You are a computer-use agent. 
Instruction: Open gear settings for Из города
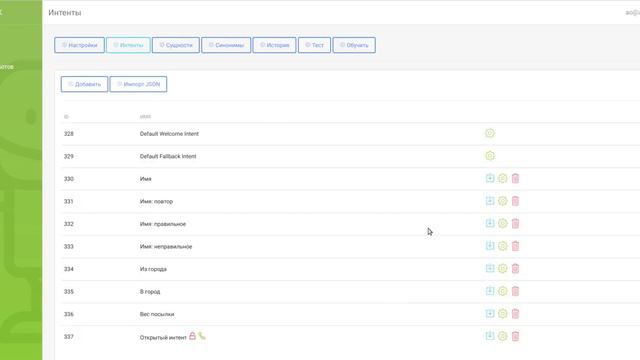(502, 268)
